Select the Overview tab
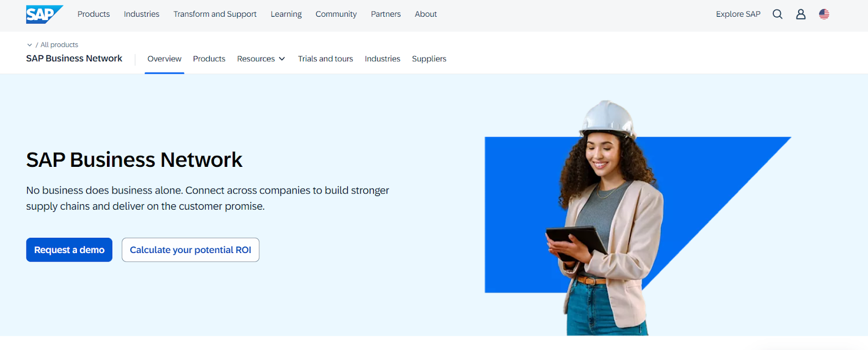 (164, 59)
